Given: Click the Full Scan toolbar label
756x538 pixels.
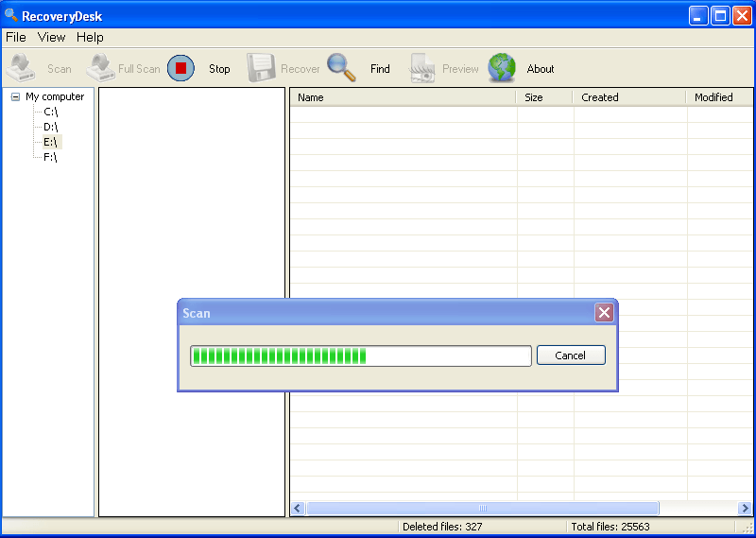Looking at the screenshot, I should pos(139,69).
